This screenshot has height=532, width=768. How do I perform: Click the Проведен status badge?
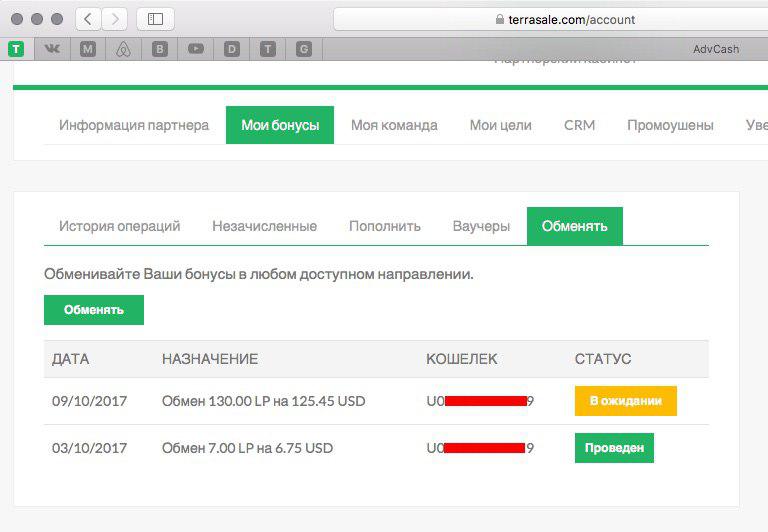click(614, 448)
